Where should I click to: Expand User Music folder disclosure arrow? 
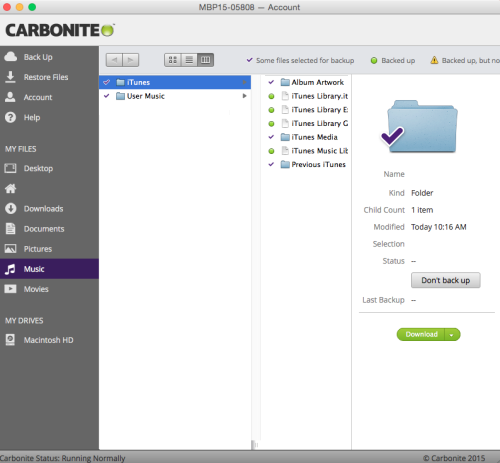pos(244,96)
